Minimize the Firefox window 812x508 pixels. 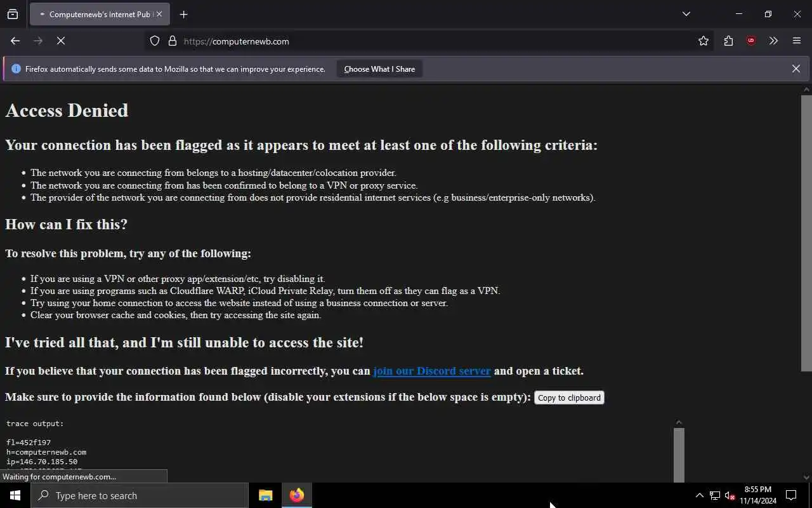click(738, 14)
